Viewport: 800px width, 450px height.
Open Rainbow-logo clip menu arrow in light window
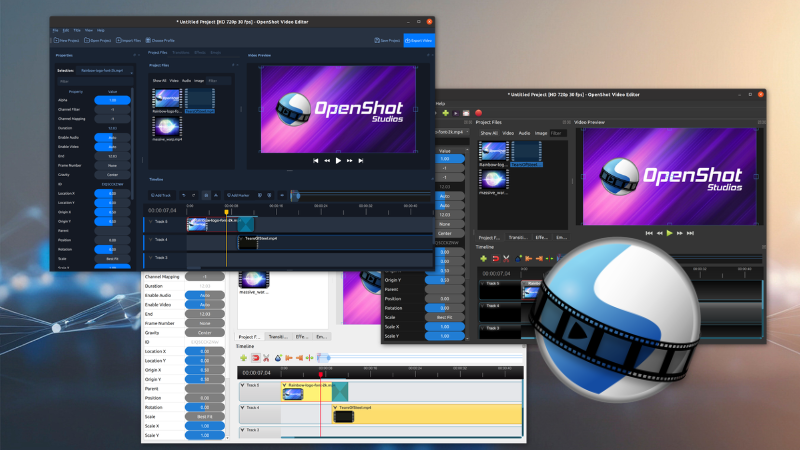(x=285, y=385)
